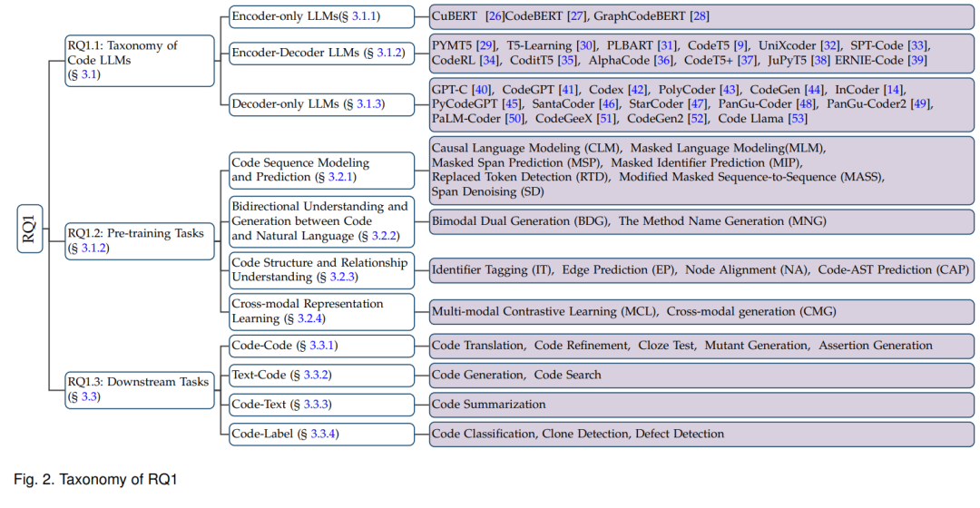Open citation 33 after SPT-Code
Image resolution: width=980 pixels, height=508 pixels.
pos(917,45)
